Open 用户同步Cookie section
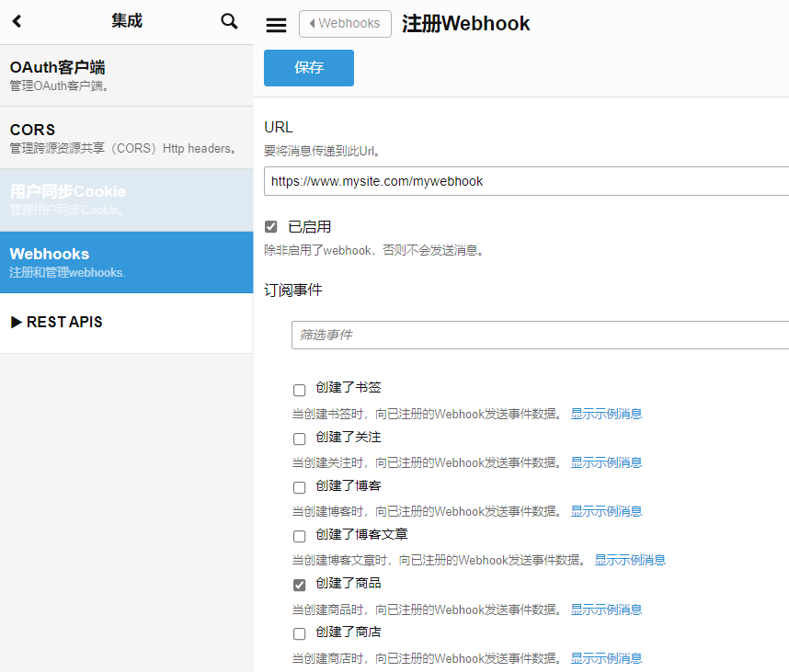 tap(126, 199)
